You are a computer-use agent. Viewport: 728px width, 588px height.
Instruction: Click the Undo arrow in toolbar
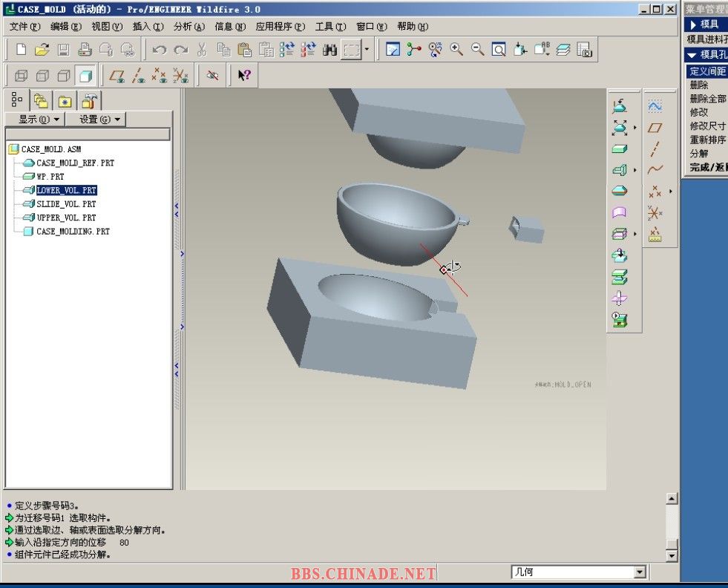159,50
